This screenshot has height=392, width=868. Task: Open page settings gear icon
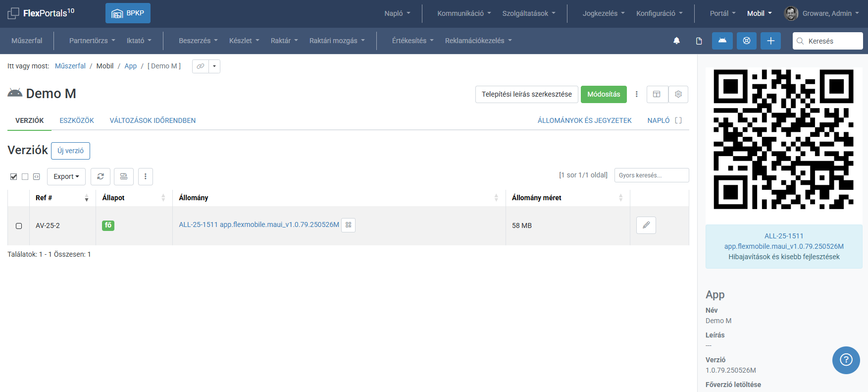(678, 94)
